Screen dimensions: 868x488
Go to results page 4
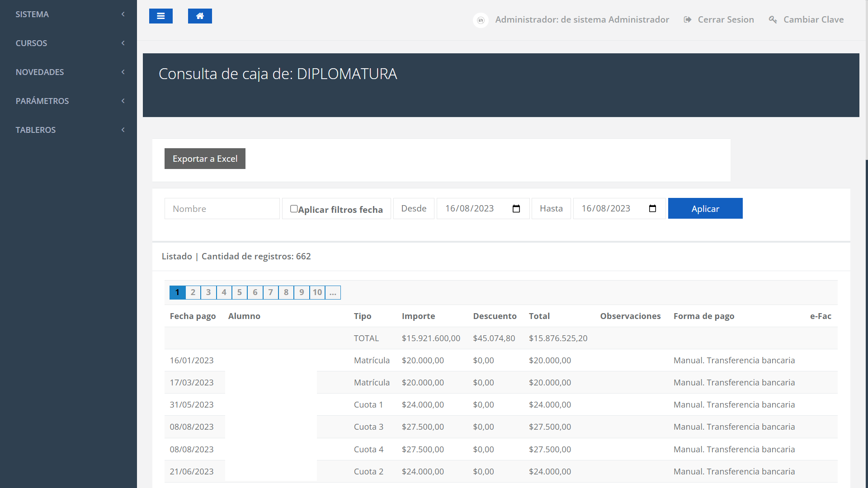224,292
